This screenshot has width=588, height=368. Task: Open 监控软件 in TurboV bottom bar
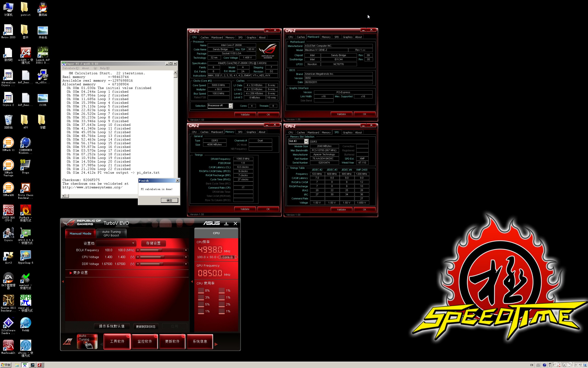coord(145,342)
